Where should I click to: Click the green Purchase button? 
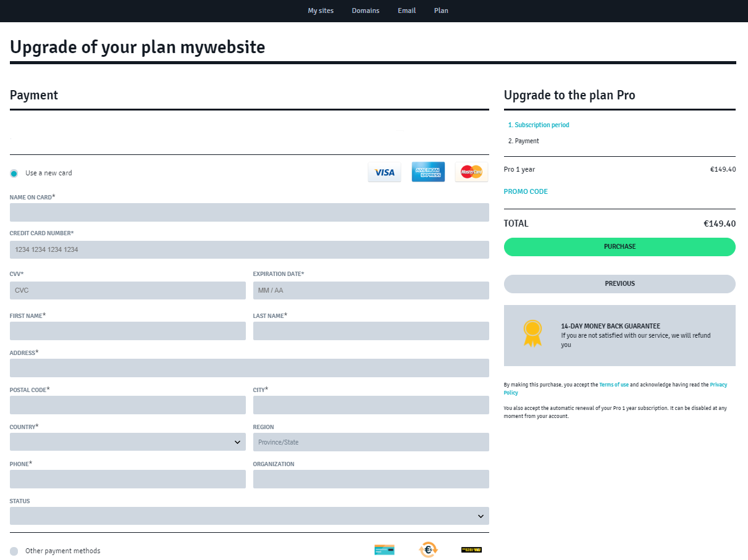tap(620, 247)
